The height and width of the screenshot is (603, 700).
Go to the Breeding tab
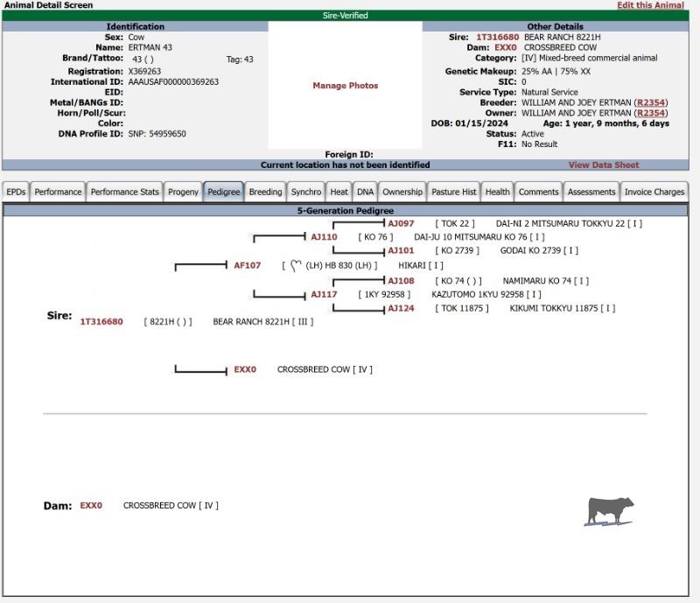tap(265, 192)
